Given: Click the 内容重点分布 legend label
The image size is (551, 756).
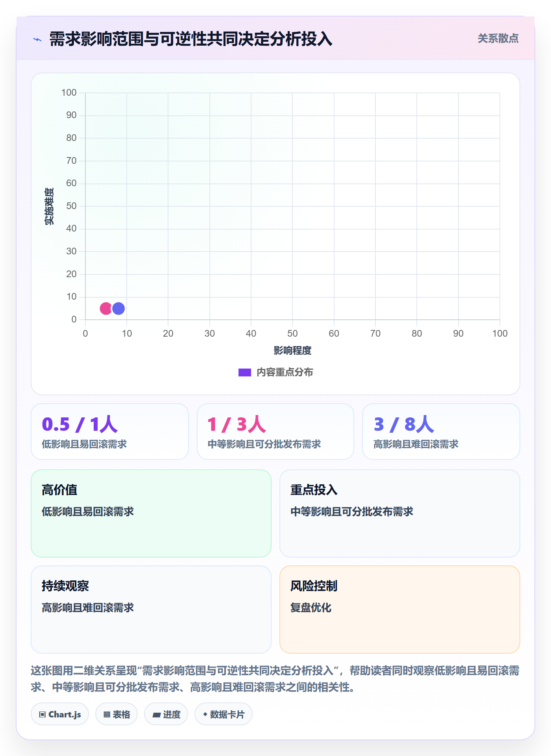Looking at the screenshot, I should [x=285, y=372].
